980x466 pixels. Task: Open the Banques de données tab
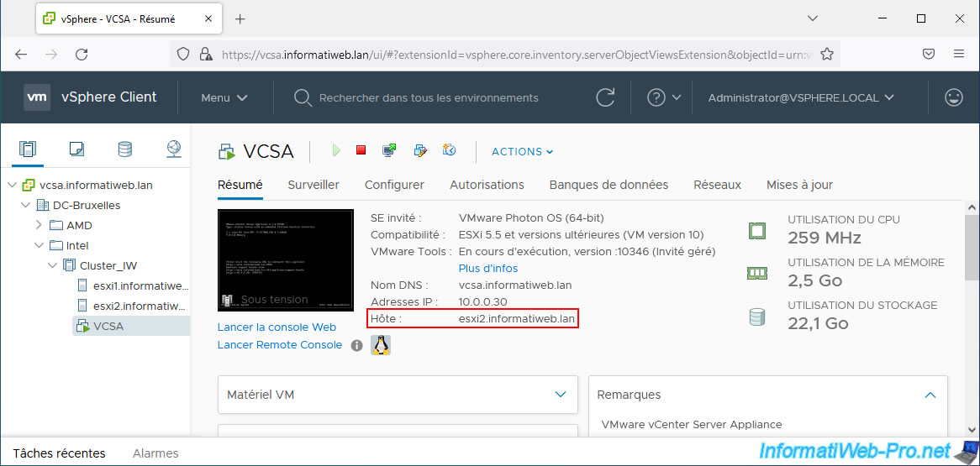pos(609,185)
